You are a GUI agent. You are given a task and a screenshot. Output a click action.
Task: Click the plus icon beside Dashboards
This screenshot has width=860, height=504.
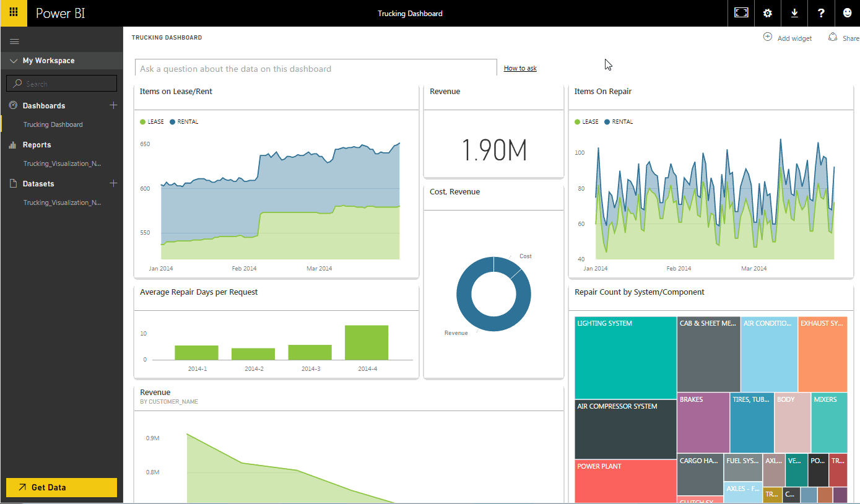pyautogui.click(x=113, y=105)
